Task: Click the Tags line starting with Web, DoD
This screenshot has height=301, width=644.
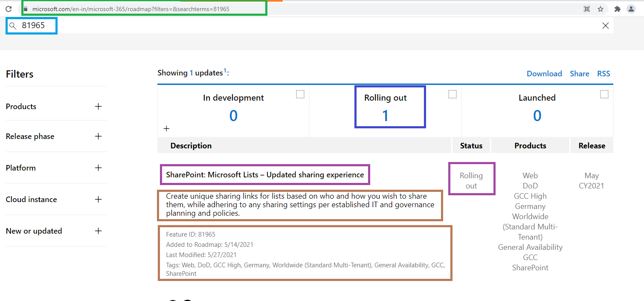Action: [305, 269]
